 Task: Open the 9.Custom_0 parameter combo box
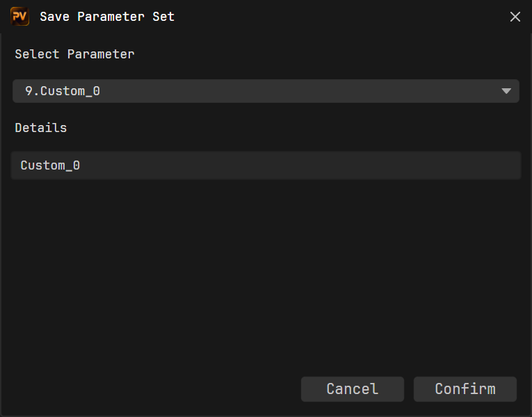pyautogui.click(x=266, y=91)
